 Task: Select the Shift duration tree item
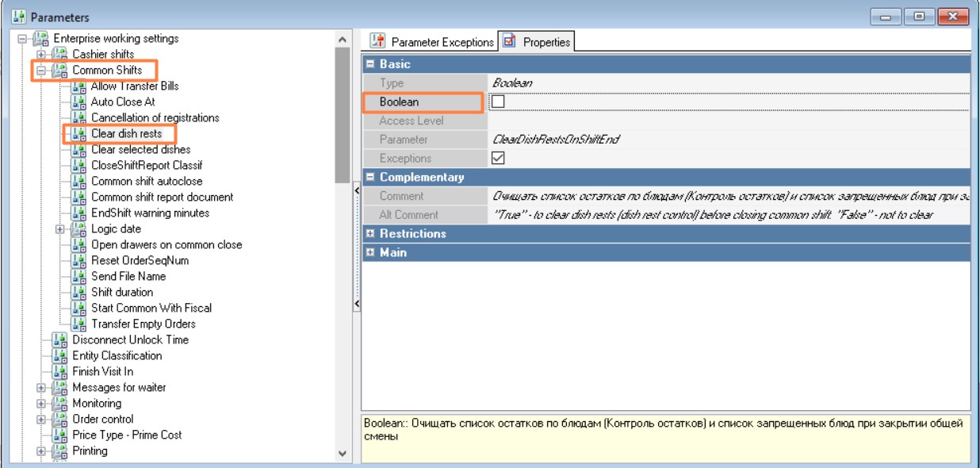pos(122,292)
